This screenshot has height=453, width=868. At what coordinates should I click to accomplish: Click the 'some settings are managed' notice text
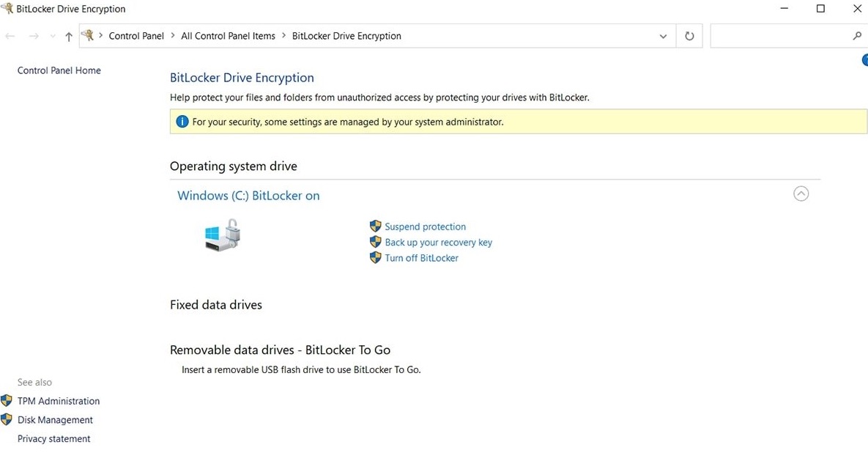click(x=348, y=122)
